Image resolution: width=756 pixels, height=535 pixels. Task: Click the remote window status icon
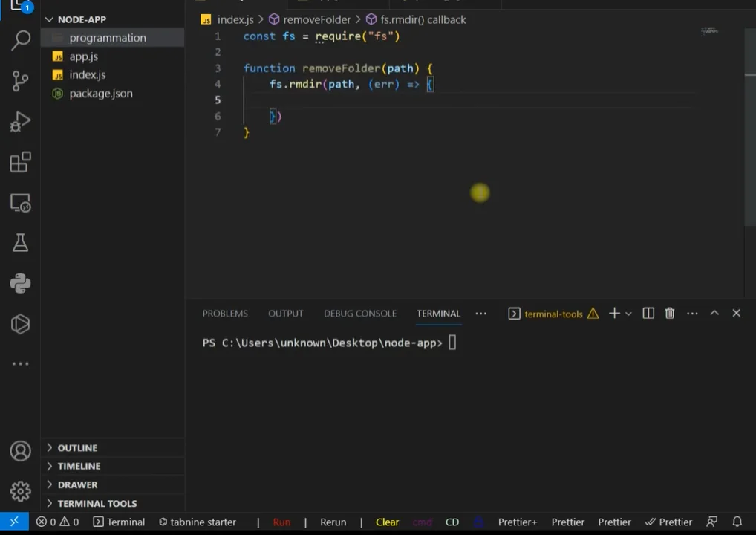coord(14,522)
